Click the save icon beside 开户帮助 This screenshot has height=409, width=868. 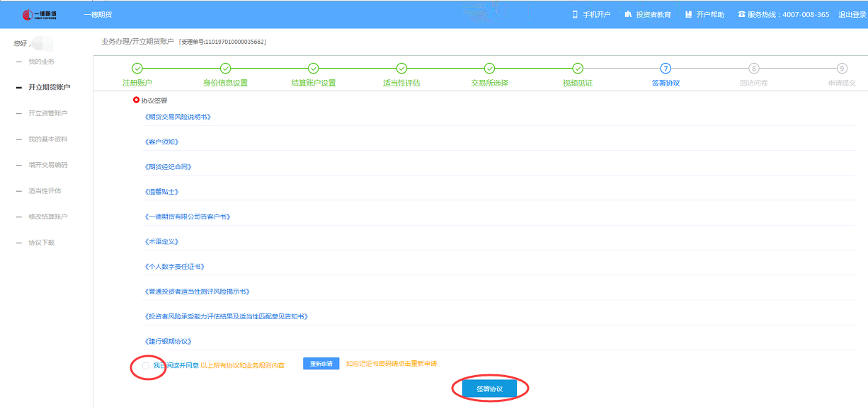tap(688, 14)
